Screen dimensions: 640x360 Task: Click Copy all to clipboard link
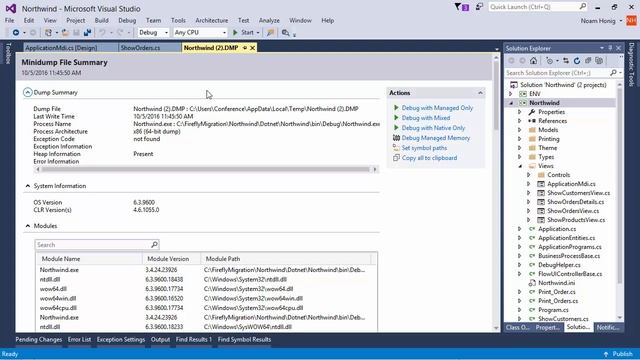[x=429, y=158]
